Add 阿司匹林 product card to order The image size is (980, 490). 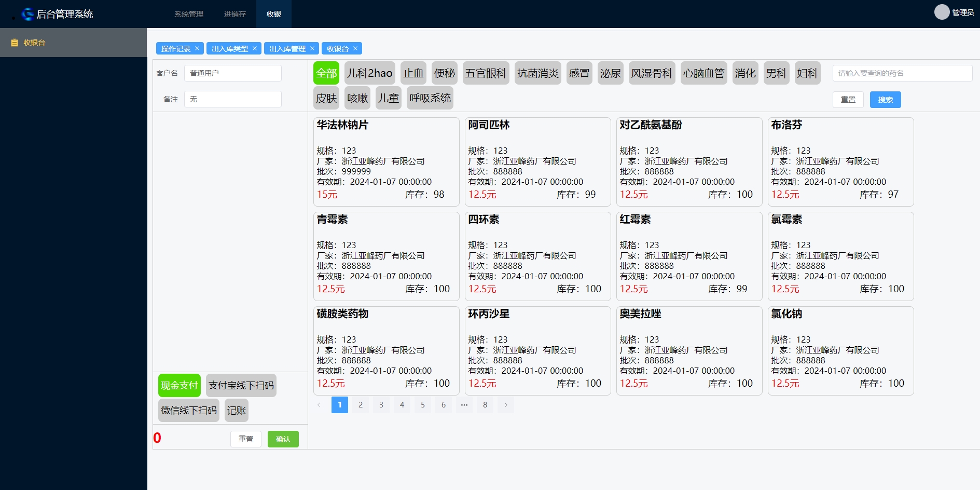(x=538, y=161)
